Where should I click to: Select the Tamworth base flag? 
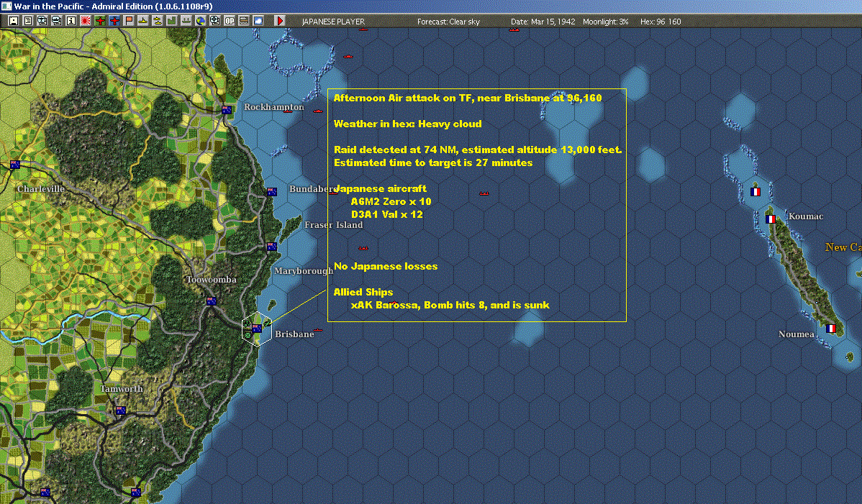[x=120, y=410]
